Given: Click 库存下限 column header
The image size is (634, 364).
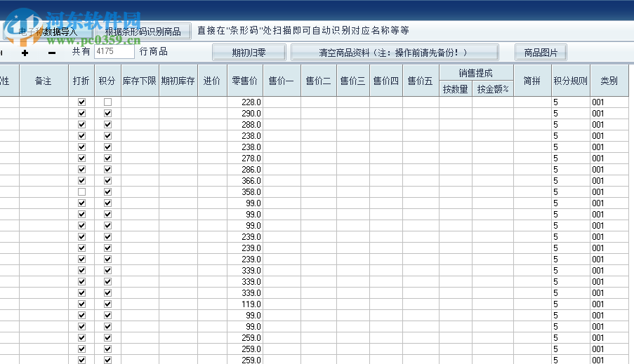Looking at the screenshot, I should pos(140,81).
